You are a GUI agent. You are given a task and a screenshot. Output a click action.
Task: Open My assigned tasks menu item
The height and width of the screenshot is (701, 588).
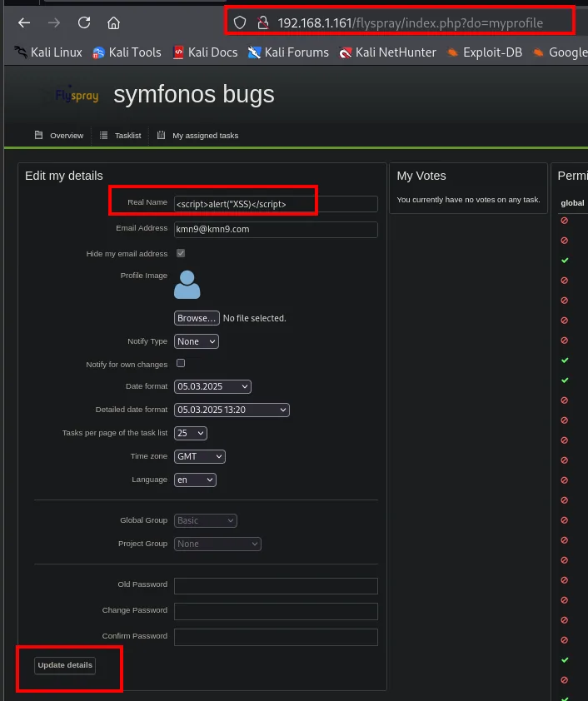[197, 136]
